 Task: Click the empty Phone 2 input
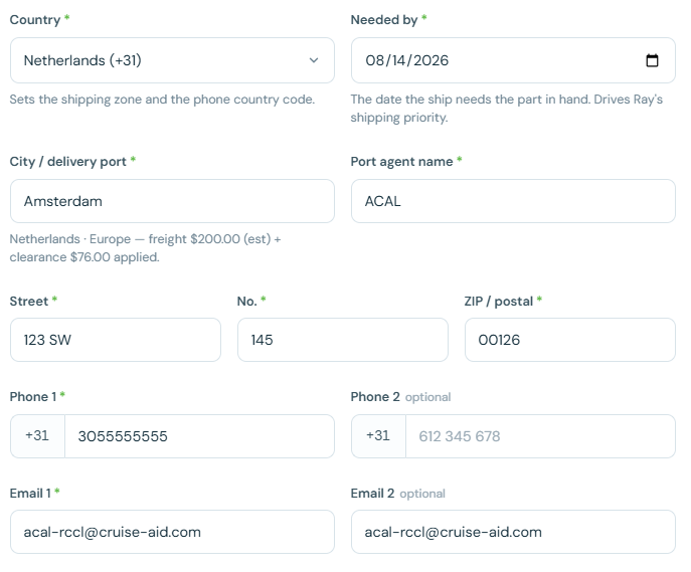click(x=540, y=436)
